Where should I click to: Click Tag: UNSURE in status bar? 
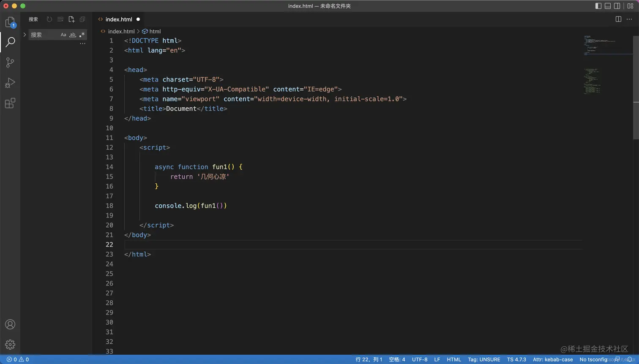click(484, 359)
